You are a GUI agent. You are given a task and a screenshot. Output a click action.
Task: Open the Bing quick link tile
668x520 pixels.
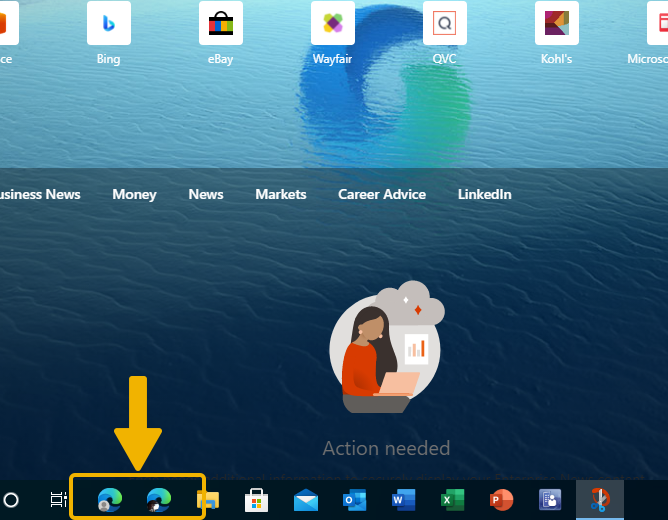(x=109, y=23)
